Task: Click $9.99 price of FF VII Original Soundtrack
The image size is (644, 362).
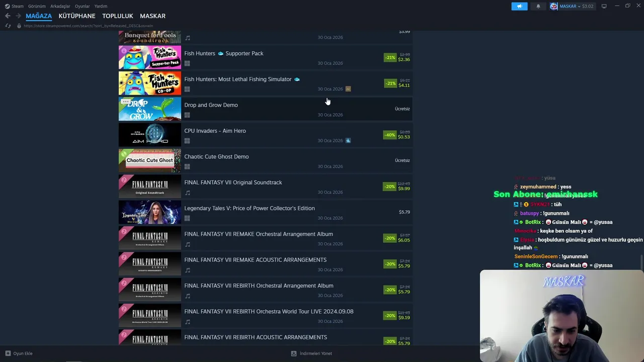Action: [x=404, y=189]
